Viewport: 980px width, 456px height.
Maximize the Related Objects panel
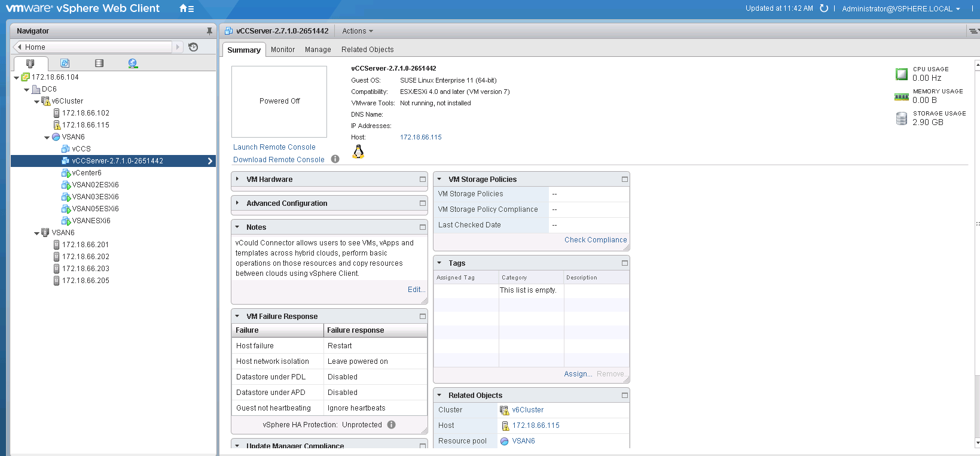pyautogui.click(x=625, y=396)
